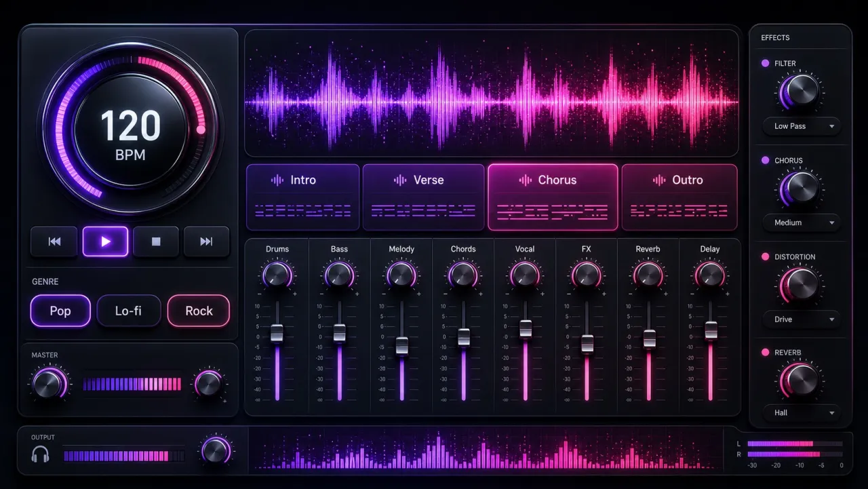Click the Vocal pan knob
This screenshot has height=489, width=868.
click(x=524, y=275)
